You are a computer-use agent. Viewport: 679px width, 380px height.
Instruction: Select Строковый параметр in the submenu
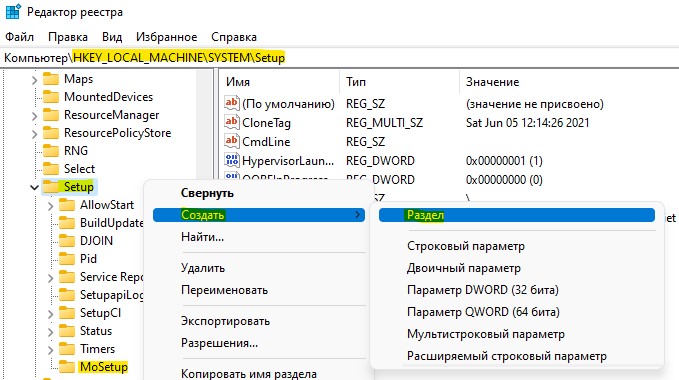[x=517, y=246]
